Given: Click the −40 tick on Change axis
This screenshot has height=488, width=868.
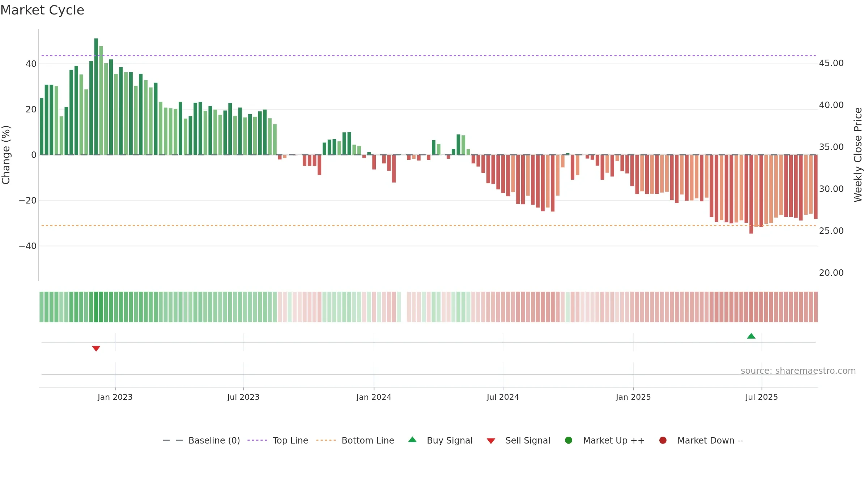Looking at the screenshot, I should click(28, 246).
